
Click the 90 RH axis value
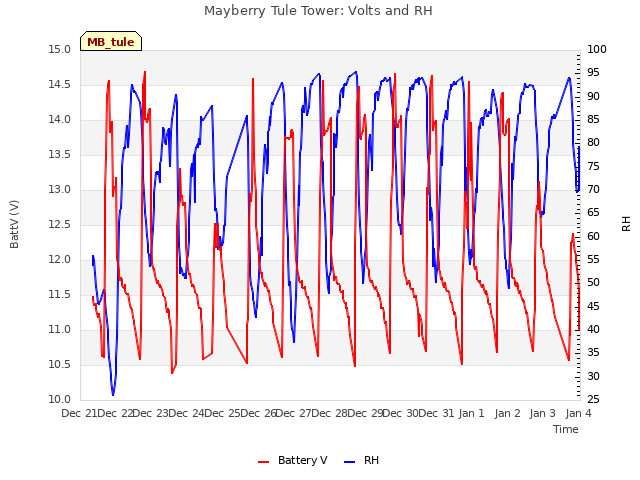coord(593,96)
